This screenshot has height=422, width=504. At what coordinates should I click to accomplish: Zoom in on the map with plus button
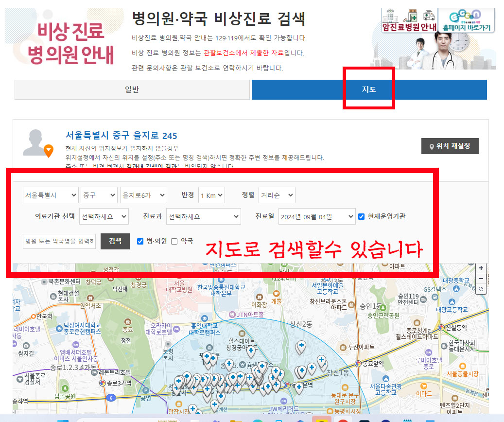click(x=481, y=268)
